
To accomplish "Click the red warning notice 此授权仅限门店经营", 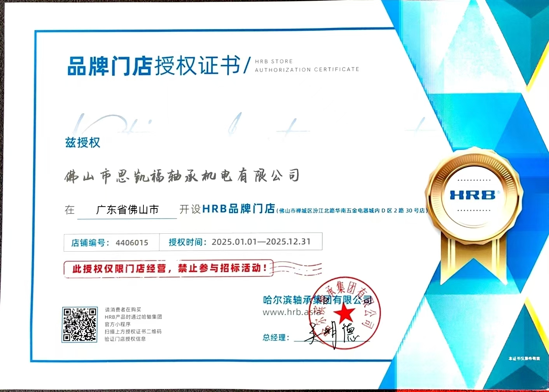I will (x=169, y=268).
